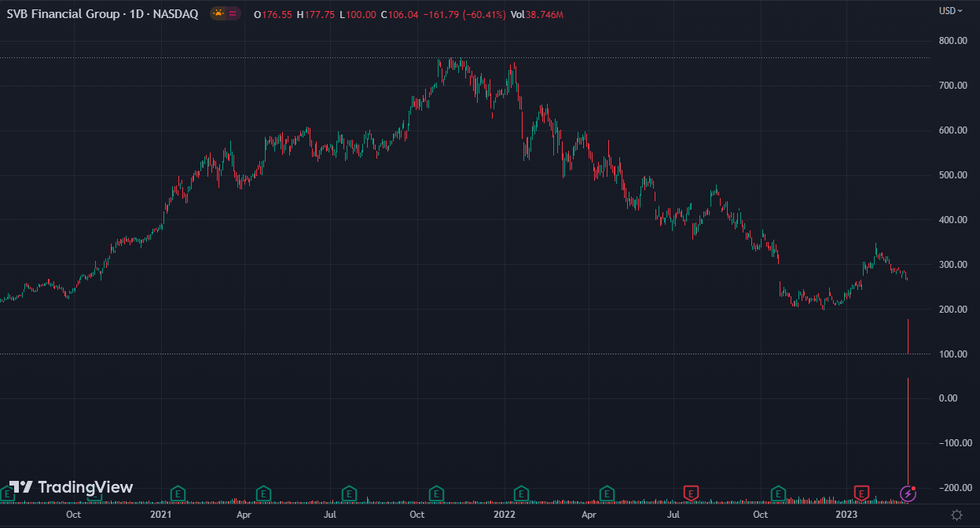
Task: Click the final crash candle near 100
Action: 908,336
